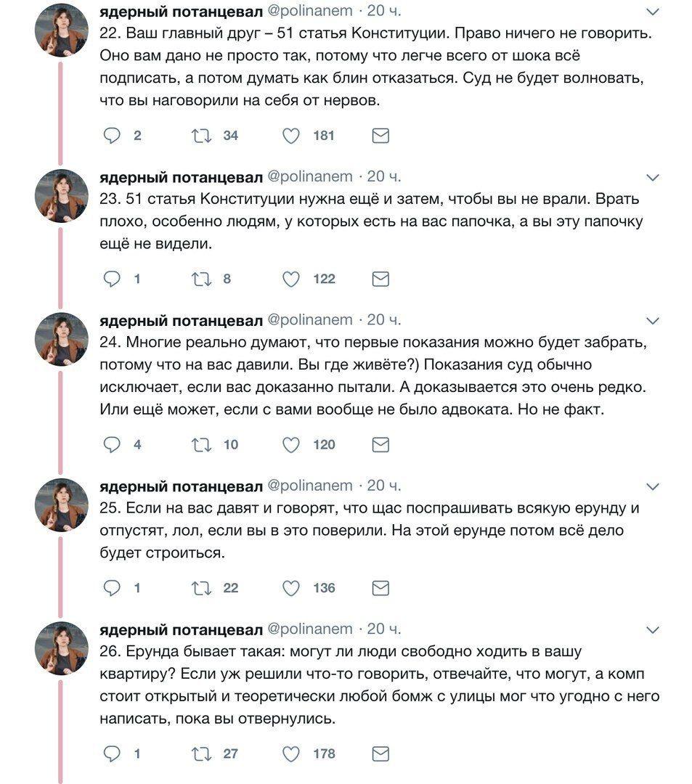Open the chevron menu on tweet 24

click(653, 321)
